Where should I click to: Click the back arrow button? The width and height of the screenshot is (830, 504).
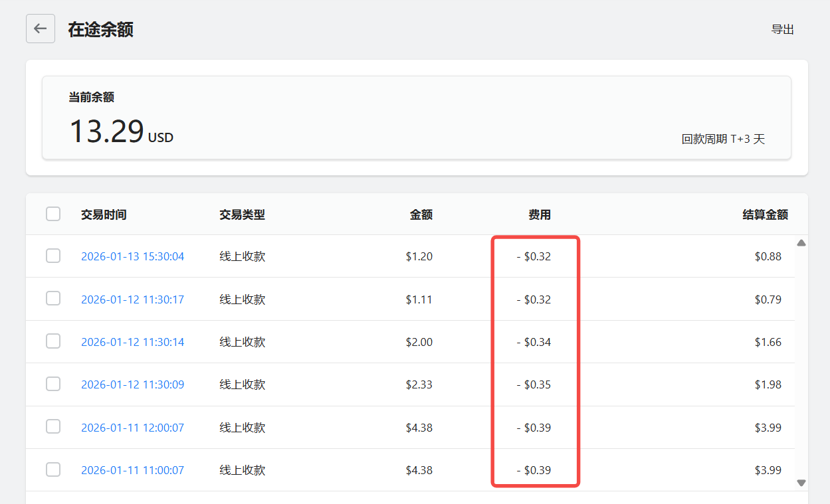[x=41, y=29]
